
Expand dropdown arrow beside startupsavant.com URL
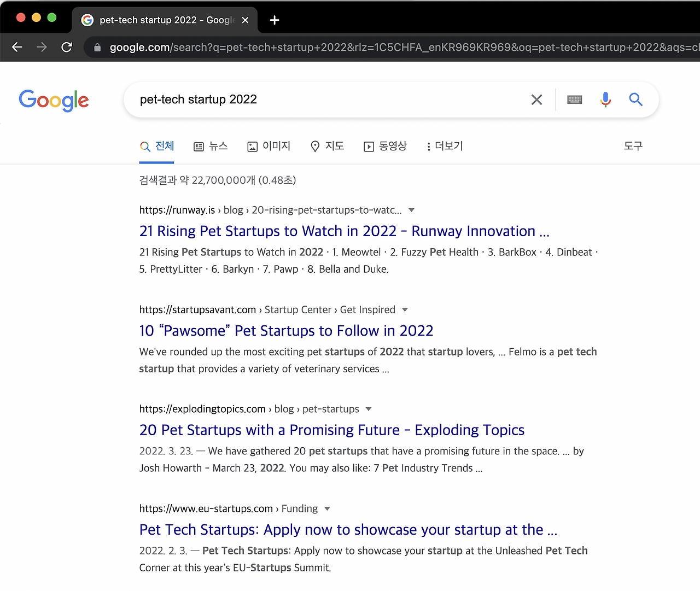(405, 309)
